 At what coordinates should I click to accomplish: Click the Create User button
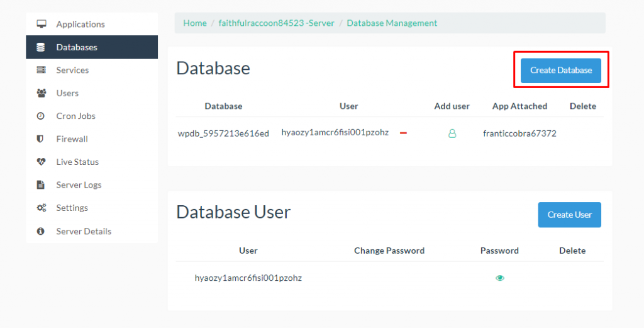(569, 215)
